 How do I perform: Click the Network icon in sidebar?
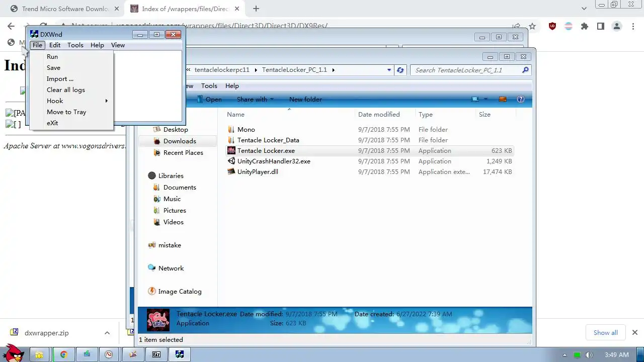152,268
